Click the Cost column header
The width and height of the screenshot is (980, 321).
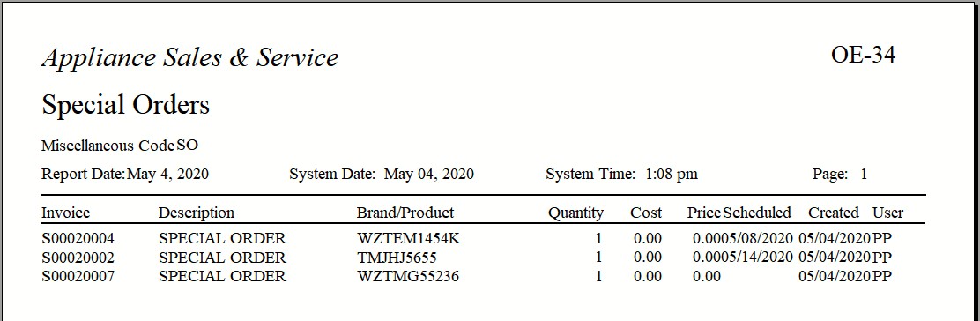pyautogui.click(x=646, y=213)
